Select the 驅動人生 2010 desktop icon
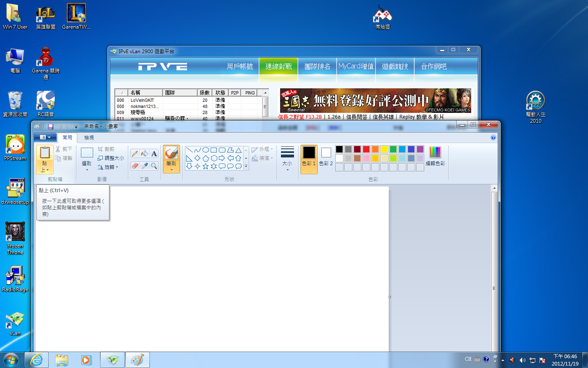 536,107
